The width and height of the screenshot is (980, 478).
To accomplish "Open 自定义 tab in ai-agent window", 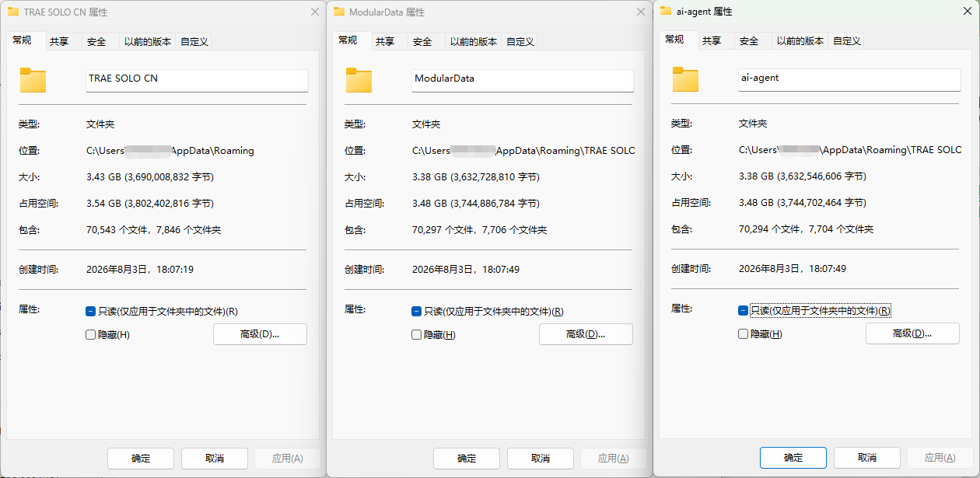I will point(847,41).
